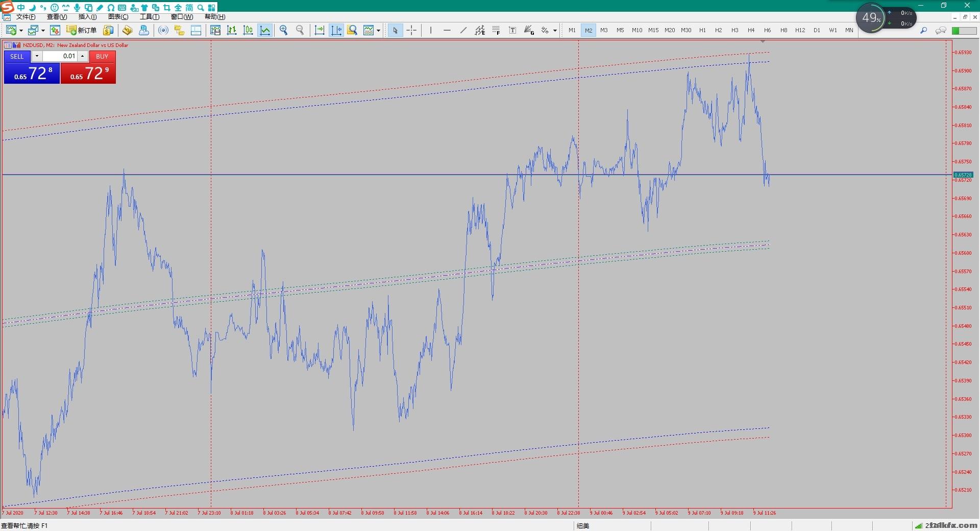Click the Zoom Out magnifier

[300, 31]
